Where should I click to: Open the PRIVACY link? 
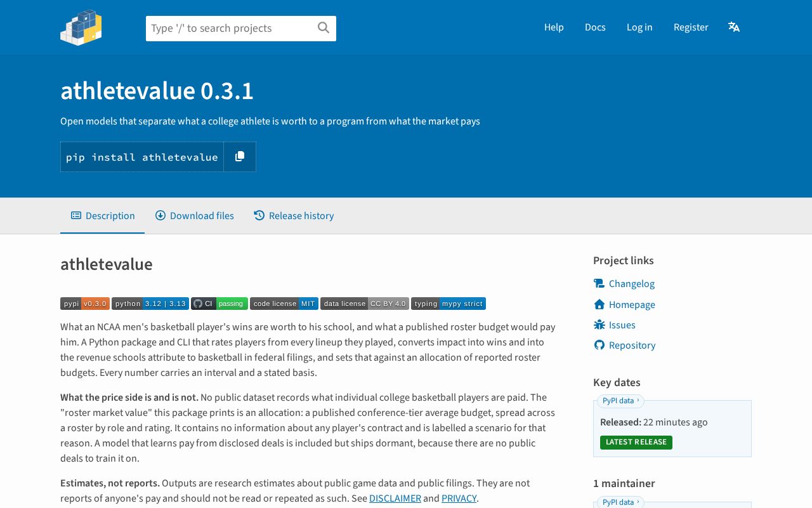[459, 498]
